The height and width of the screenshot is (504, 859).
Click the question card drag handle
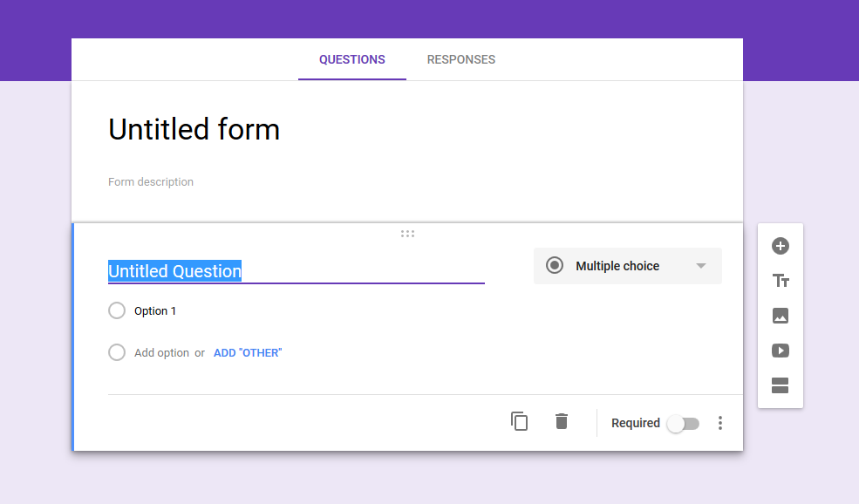pyautogui.click(x=407, y=234)
